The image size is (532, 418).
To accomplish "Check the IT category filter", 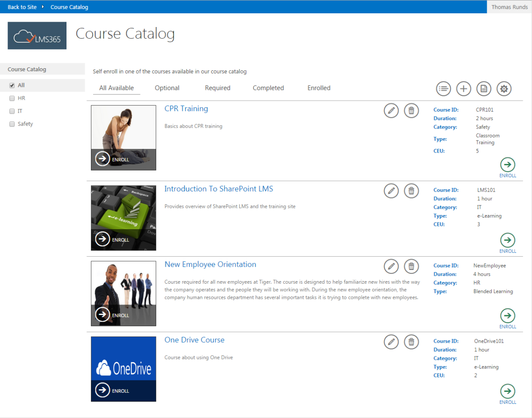I will click(x=12, y=111).
